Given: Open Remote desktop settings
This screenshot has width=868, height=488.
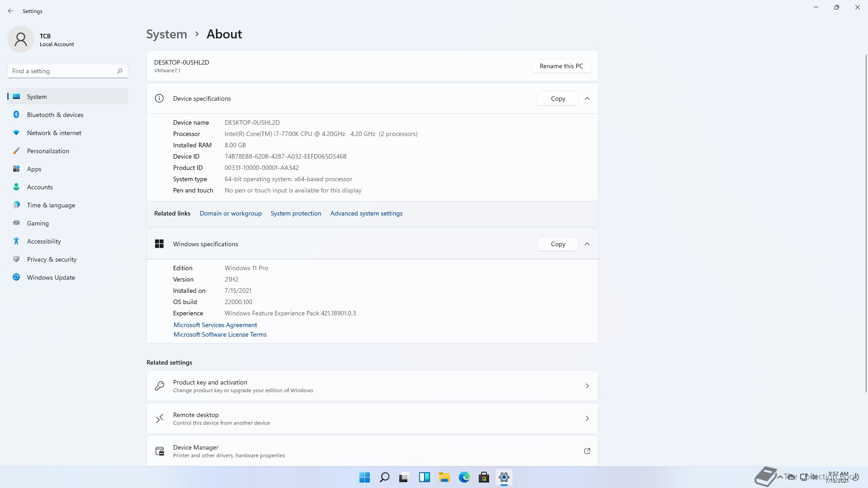Looking at the screenshot, I should [372, 418].
